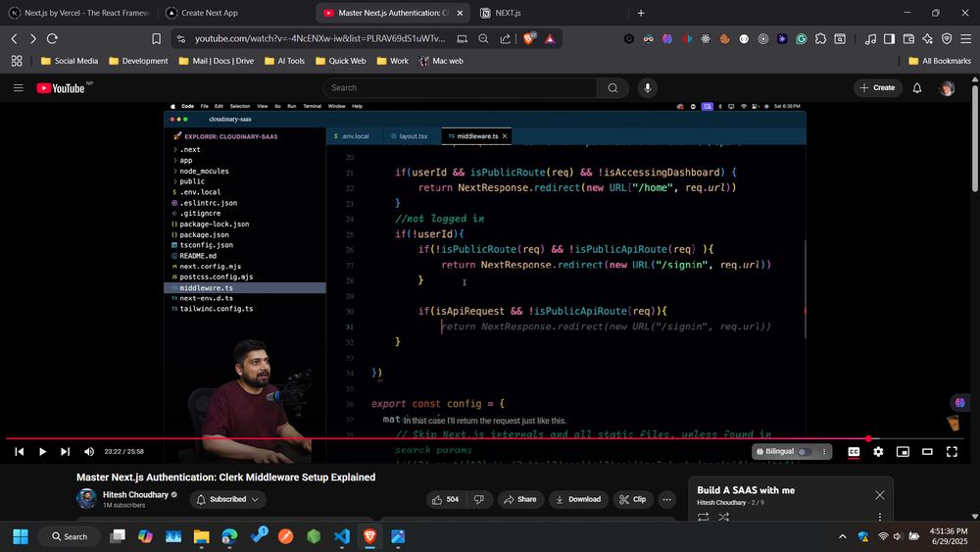Image resolution: width=980 pixels, height=552 pixels.
Task: Play the paused YouTube video
Action: [x=42, y=452]
